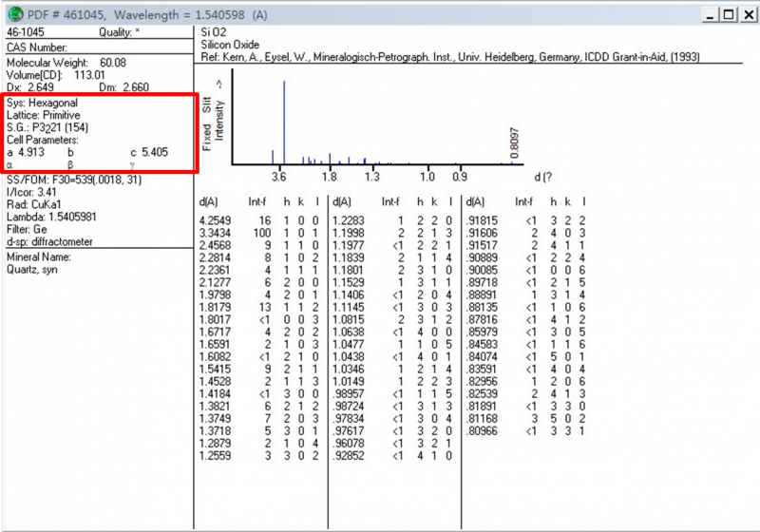Click the Fixed Slit Intensity axis label
This screenshot has width=760, height=532.
click(213, 116)
